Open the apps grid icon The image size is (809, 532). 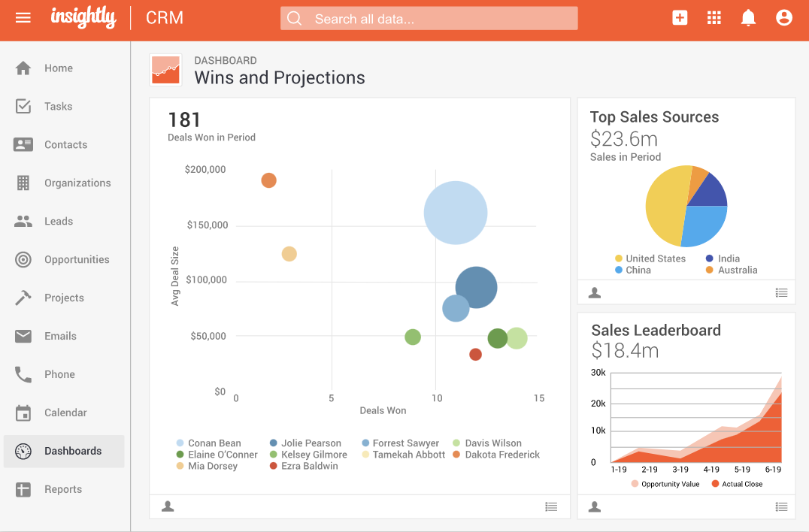coord(714,17)
